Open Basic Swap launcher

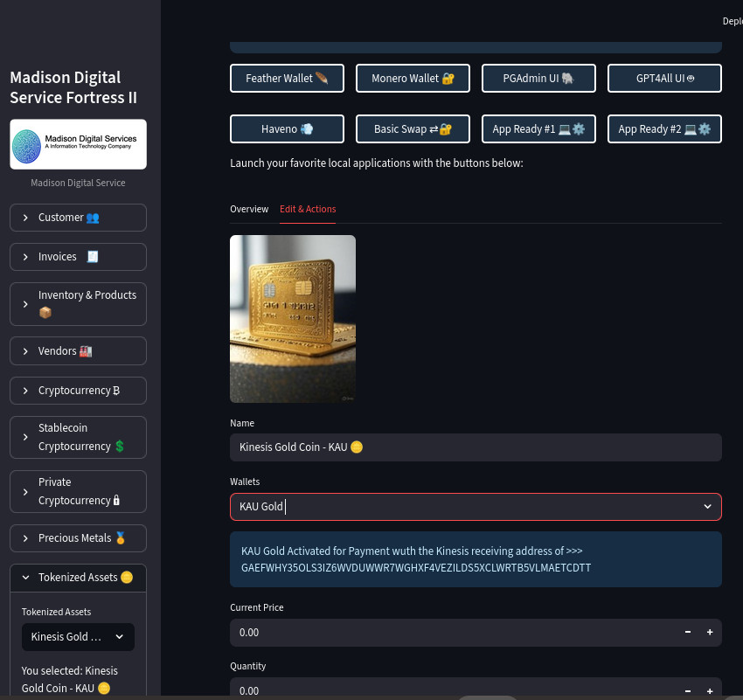click(413, 128)
